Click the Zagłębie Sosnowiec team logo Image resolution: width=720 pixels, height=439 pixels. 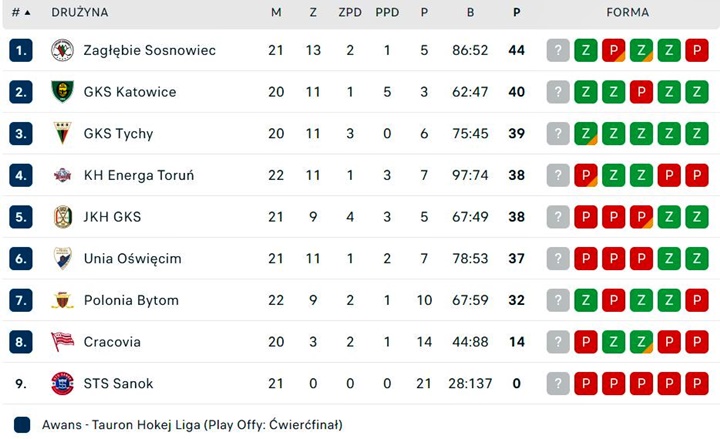62,50
